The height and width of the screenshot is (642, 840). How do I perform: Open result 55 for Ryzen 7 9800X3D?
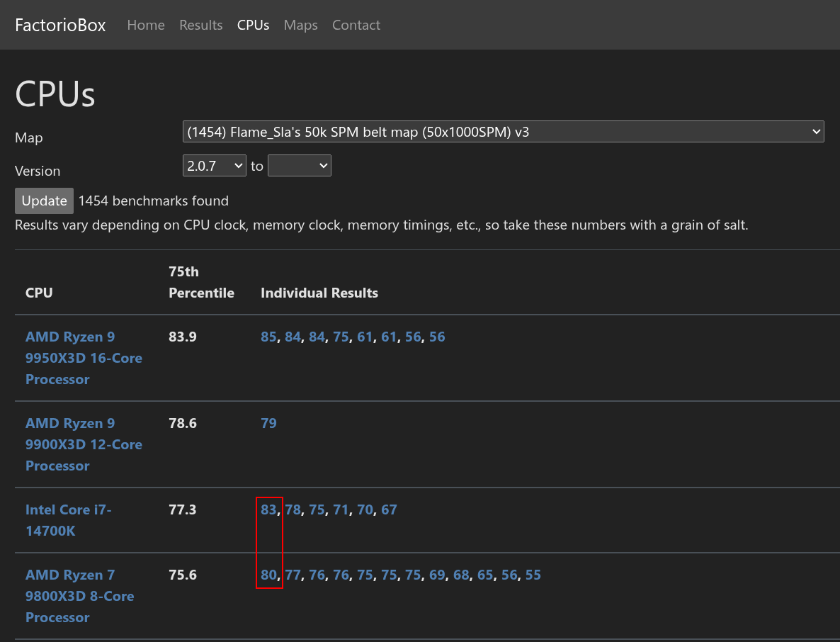(533, 575)
